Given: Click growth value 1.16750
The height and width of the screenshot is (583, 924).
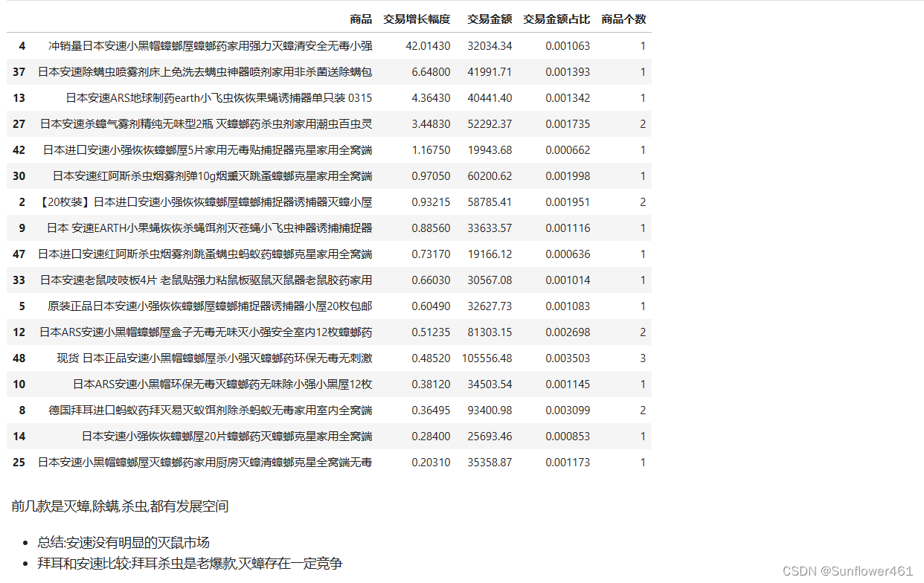Looking at the screenshot, I should (x=431, y=150).
